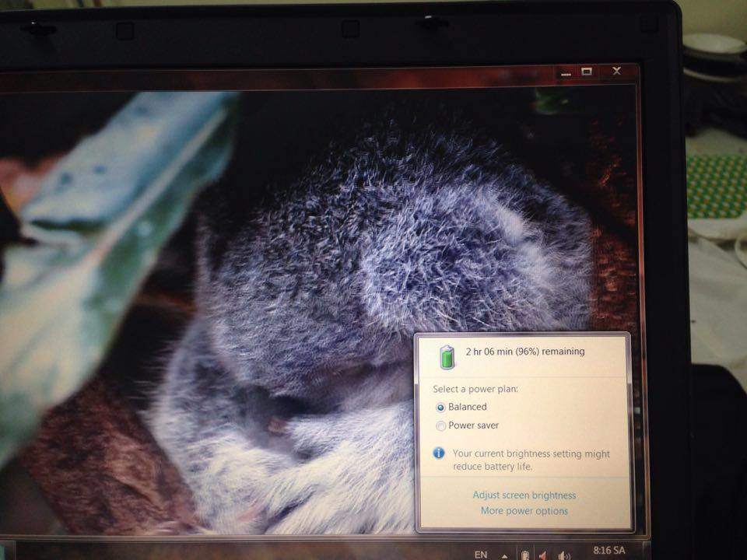Show hidden icons arrow in system tray
Screen dimensions: 747x560
[504, 555]
